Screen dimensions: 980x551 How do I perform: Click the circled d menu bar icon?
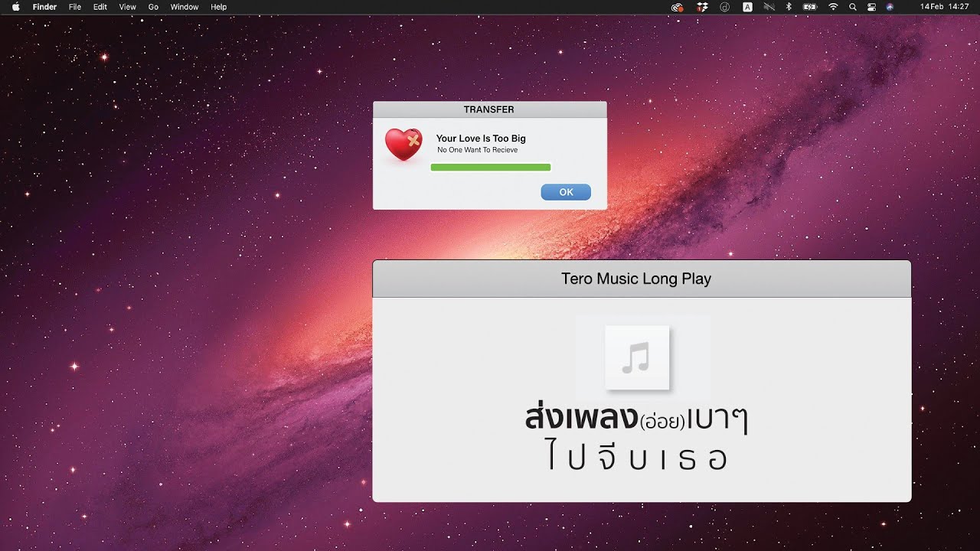point(725,7)
